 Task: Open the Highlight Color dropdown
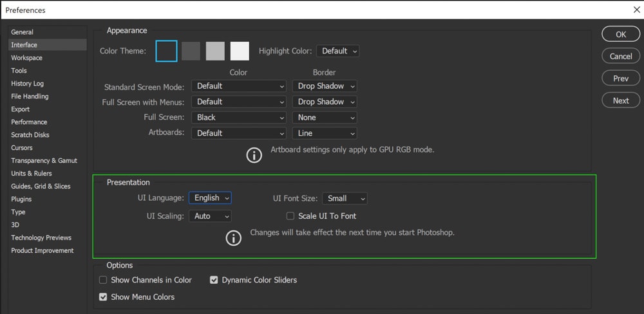[x=337, y=51]
